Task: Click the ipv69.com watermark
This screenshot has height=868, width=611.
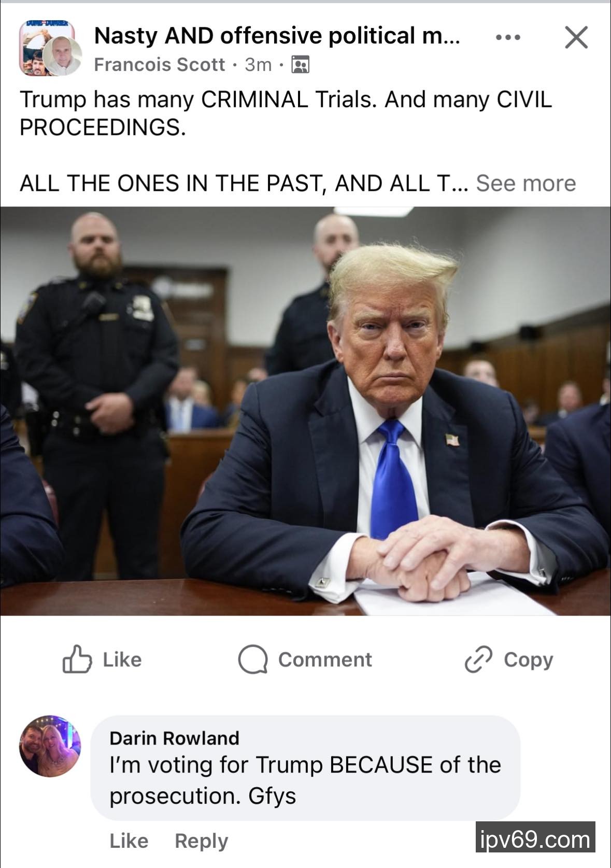Action: pos(535,837)
